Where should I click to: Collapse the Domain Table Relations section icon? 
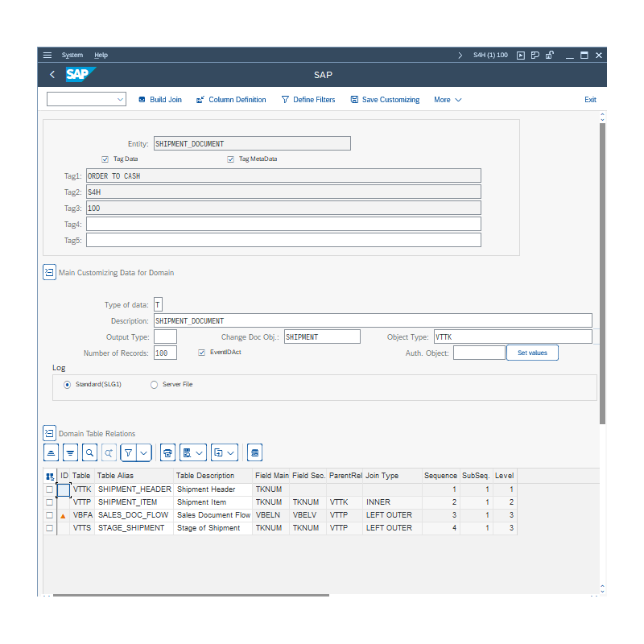click(49, 432)
